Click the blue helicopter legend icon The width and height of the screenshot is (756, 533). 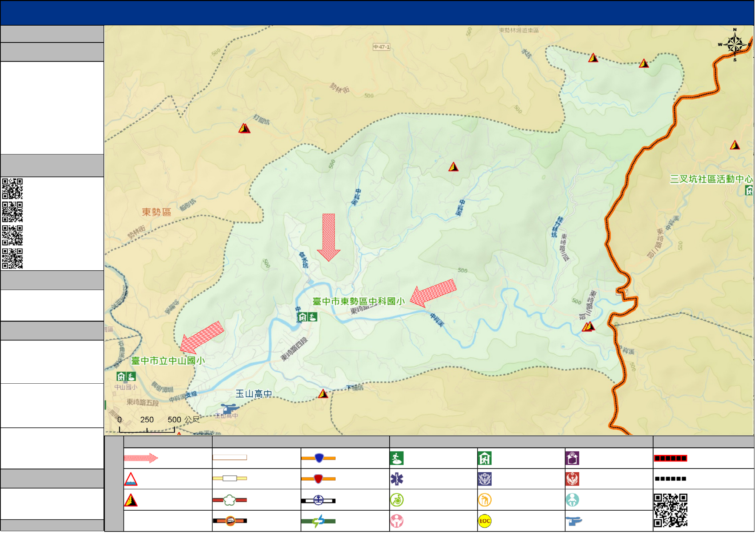point(574,521)
